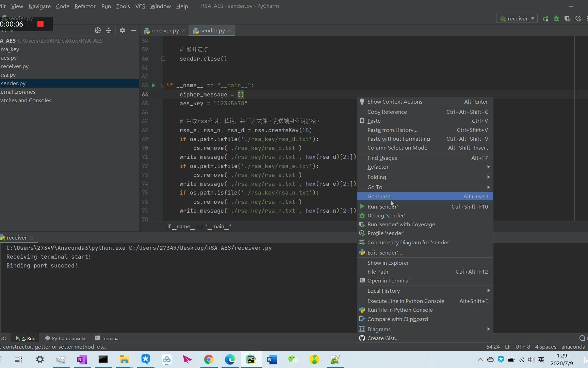Toggle fold marker at line 60
This screenshot has height=368, width=588.
[163, 59]
